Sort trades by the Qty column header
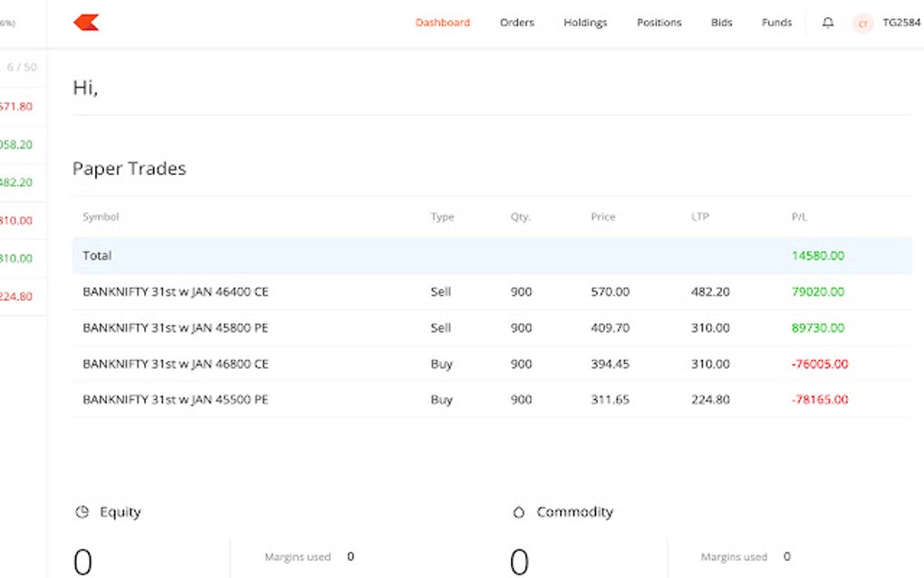Screen dimensions: 924x578 (519, 217)
